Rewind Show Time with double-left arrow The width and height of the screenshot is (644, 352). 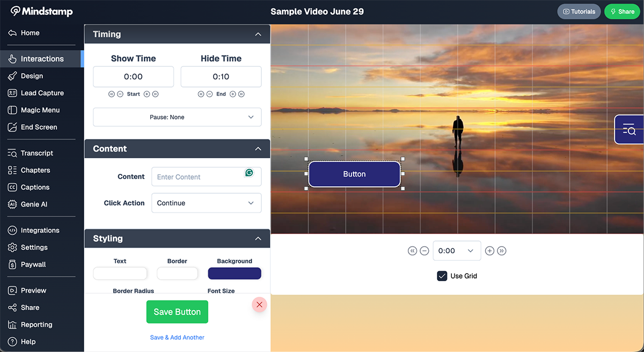coord(112,94)
